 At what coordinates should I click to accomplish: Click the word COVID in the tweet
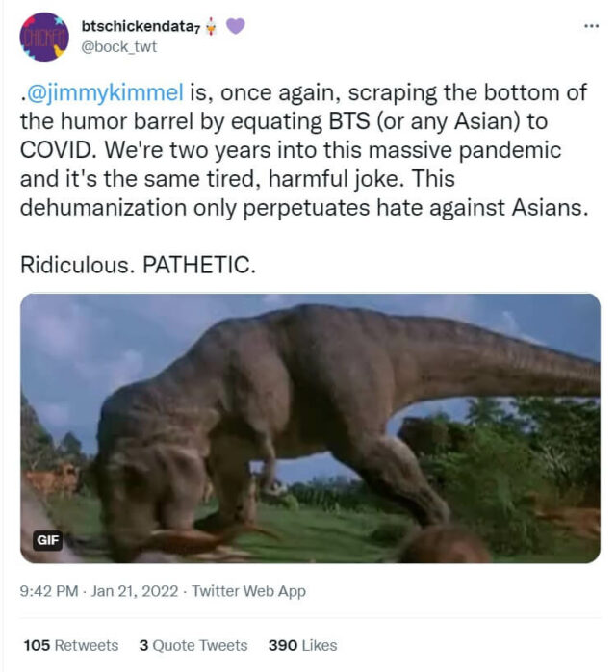(x=59, y=154)
